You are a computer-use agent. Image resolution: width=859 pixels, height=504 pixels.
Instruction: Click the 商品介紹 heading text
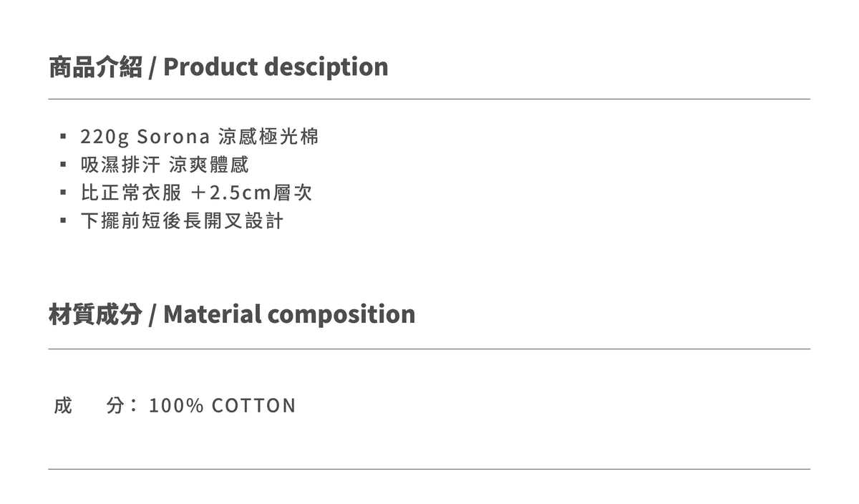(95, 67)
